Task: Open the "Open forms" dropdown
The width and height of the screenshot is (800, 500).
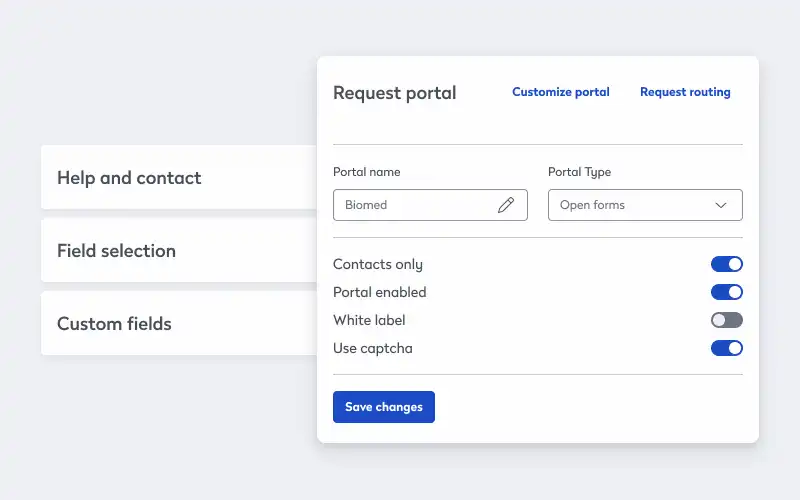Action: coord(644,205)
